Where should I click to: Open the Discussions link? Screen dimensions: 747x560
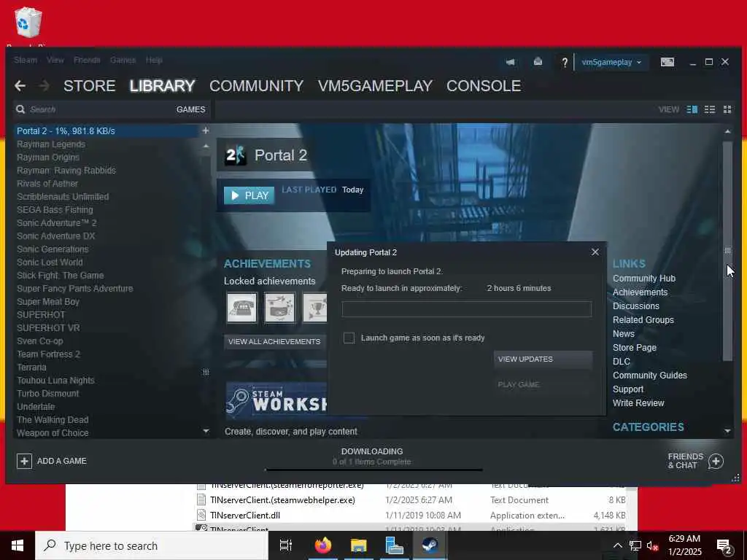[636, 306]
